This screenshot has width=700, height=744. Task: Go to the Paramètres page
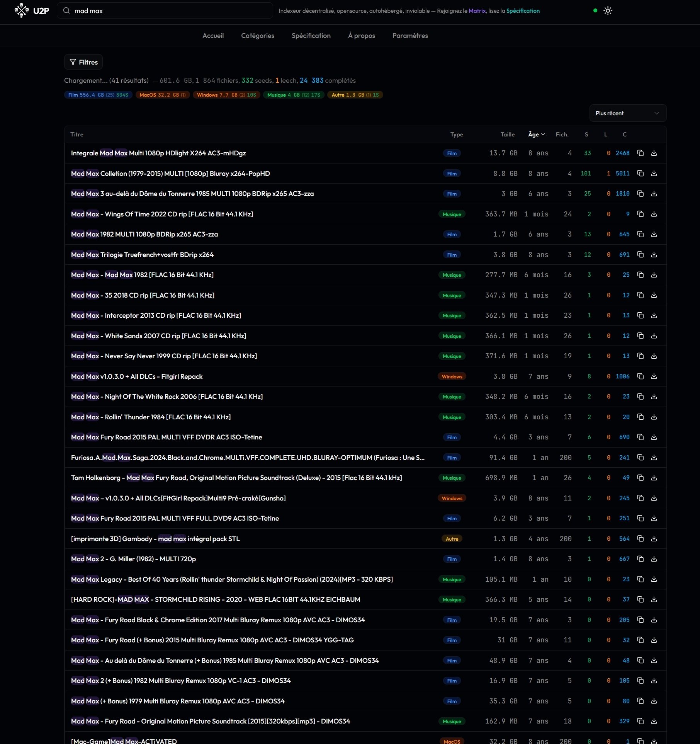click(x=410, y=36)
